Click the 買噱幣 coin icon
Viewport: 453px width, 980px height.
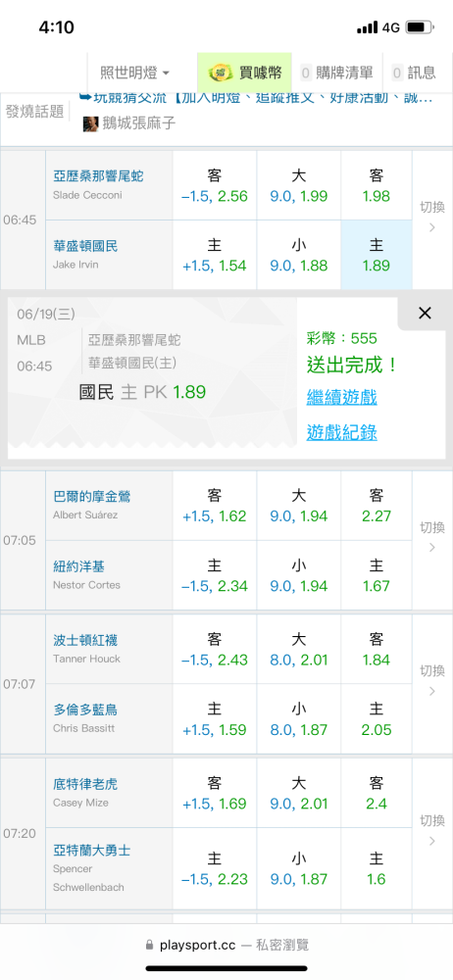coord(219,73)
